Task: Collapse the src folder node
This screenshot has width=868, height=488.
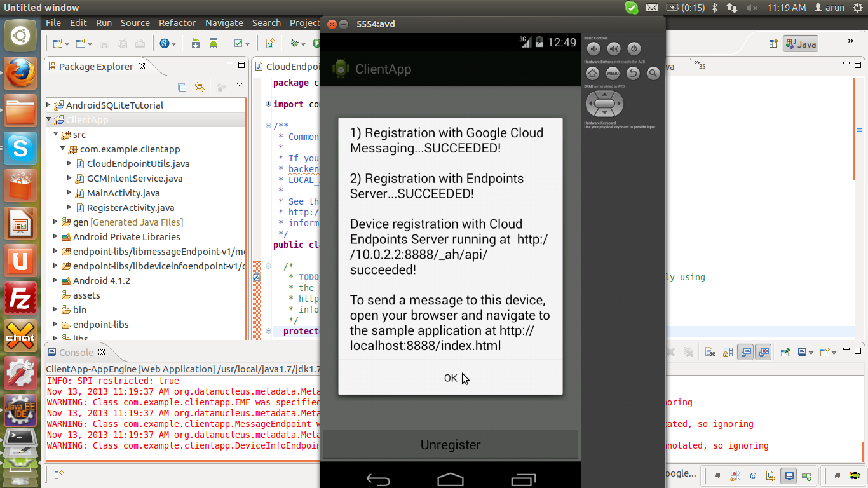Action: [56, 135]
